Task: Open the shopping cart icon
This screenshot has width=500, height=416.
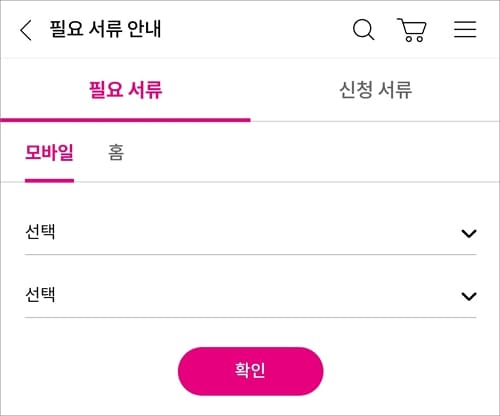Action: click(x=412, y=30)
